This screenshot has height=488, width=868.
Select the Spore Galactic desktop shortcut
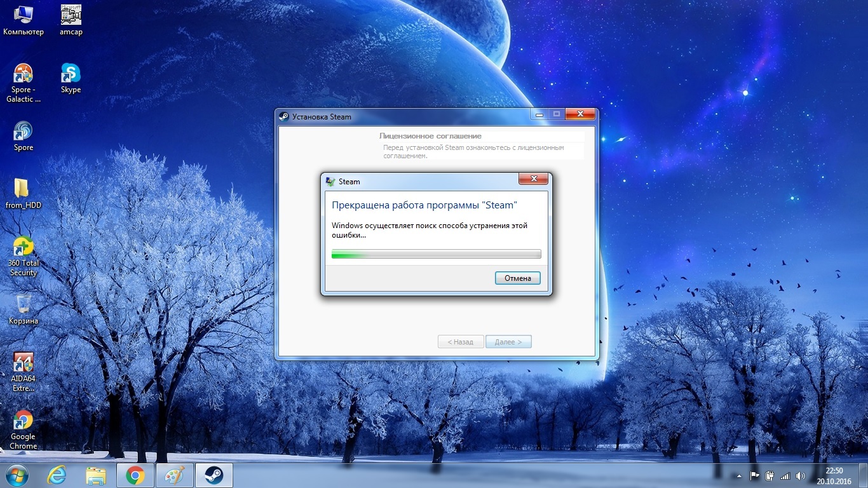pyautogui.click(x=24, y=82)
